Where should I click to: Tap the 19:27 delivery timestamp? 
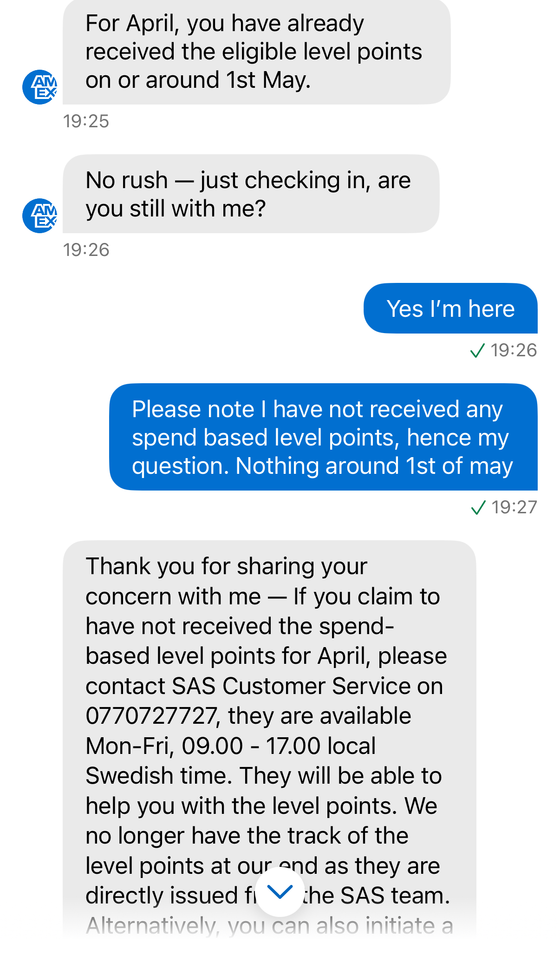(514, 507)
